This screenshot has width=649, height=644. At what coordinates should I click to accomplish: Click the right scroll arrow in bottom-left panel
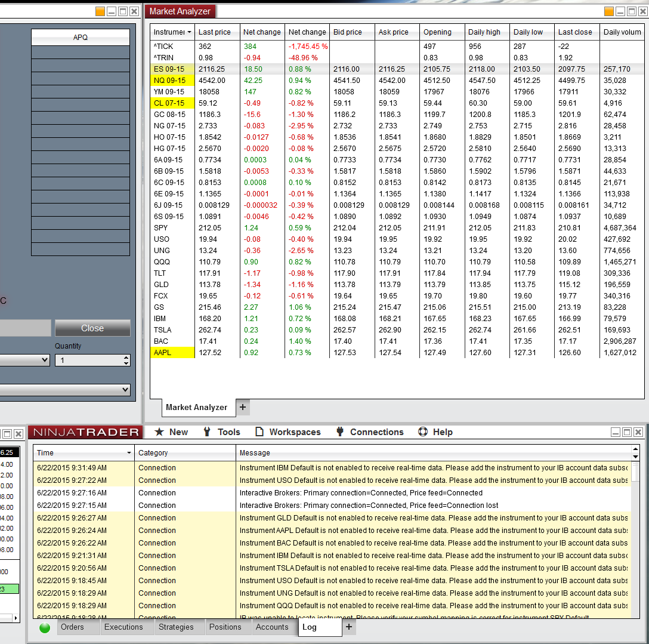tap(16, 618)
